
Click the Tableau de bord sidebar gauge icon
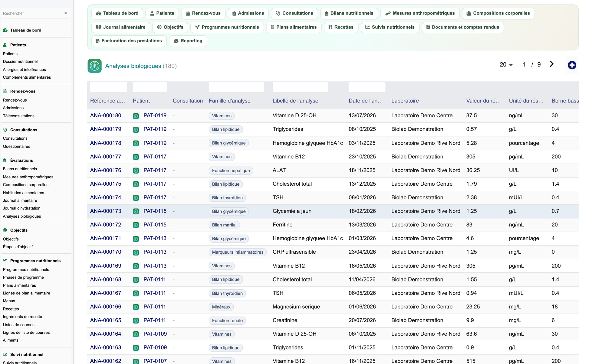coord(5,30)
